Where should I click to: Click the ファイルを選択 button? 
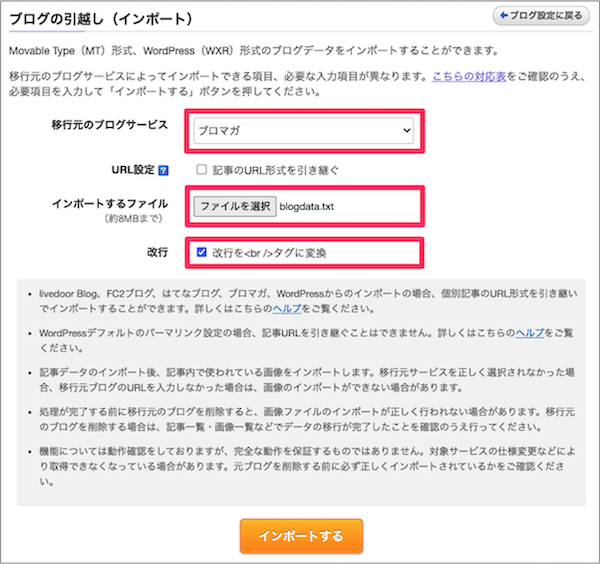(x=235, y=207)
